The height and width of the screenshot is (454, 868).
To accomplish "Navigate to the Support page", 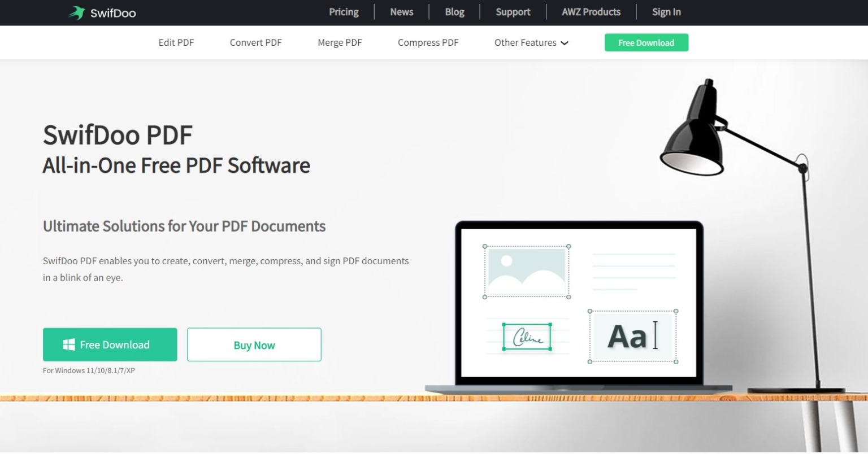I will [x=513, y=12].
